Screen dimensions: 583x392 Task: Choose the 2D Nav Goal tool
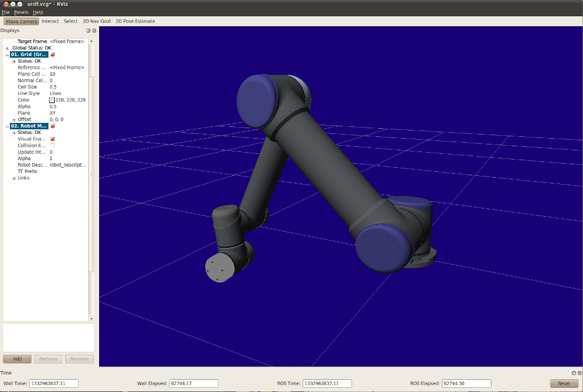(97, 22)
